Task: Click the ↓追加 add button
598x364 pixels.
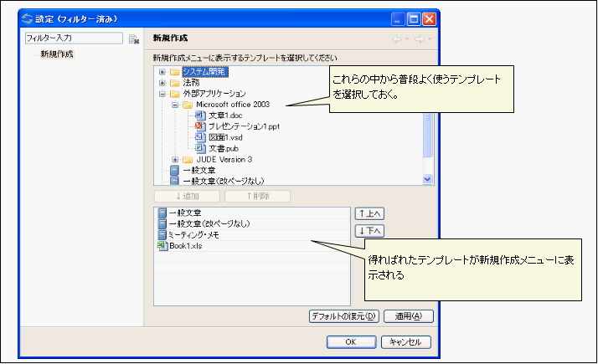Action: click(x=187, y=197)
